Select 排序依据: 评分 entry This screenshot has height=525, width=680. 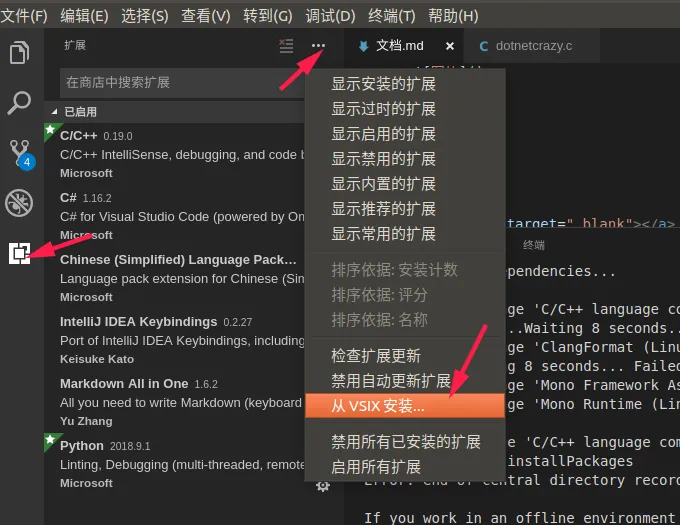click(405, 295)
